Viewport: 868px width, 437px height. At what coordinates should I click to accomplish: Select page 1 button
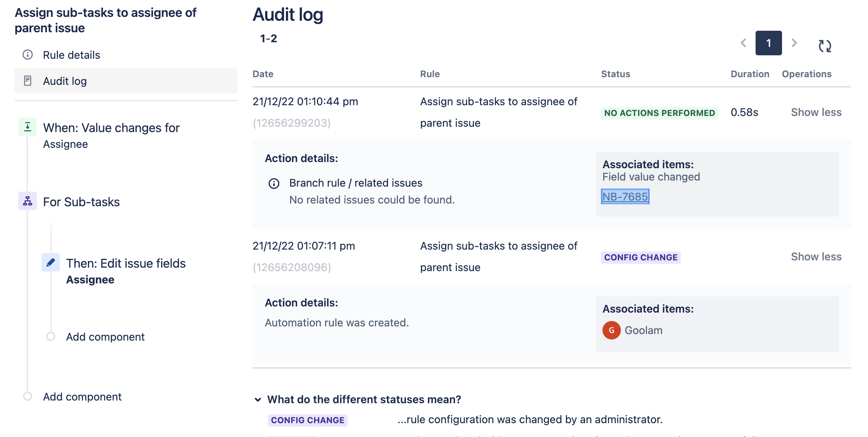(768, 43)
